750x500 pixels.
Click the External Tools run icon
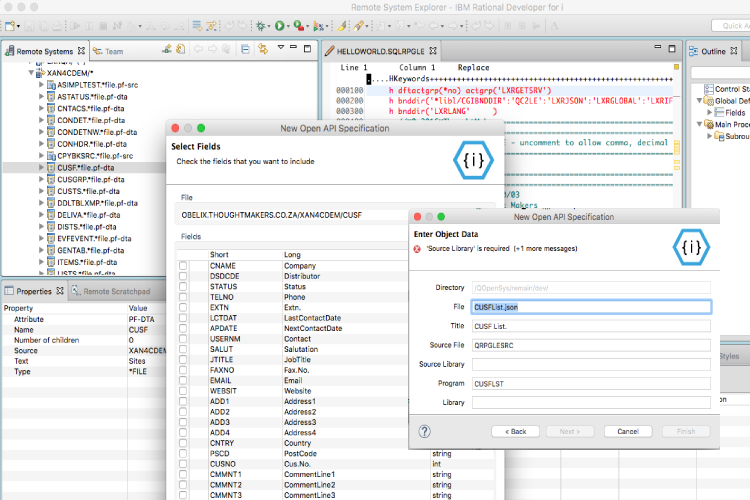[318, 26]
